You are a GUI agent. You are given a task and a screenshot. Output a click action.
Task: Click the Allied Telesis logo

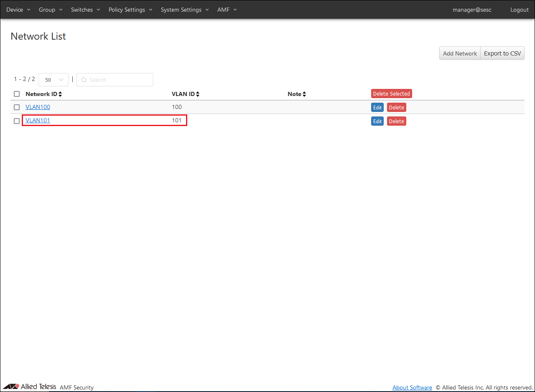coord(29,387)
